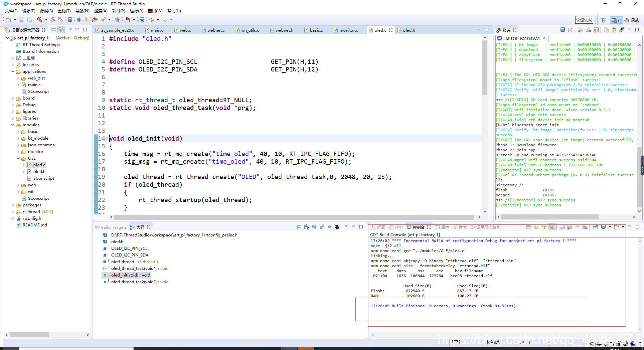Screen dimensions: 644x350
Task: Click the terminal paste icon
Action: pyautogui.click(x=614, y=30)
